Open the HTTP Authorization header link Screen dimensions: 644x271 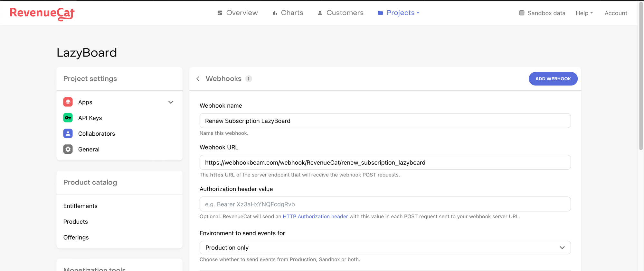pyautogui.click(x=315, y=216)
